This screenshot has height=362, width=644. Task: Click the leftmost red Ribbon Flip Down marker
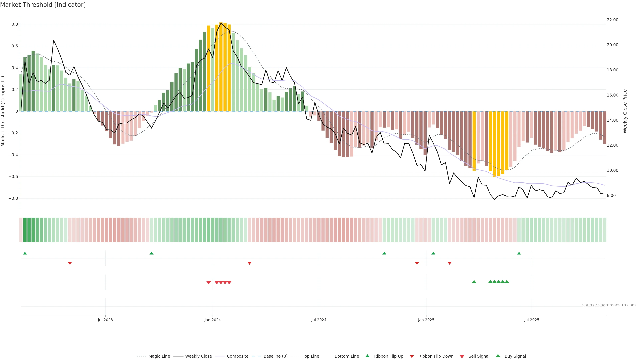point(70,263)
